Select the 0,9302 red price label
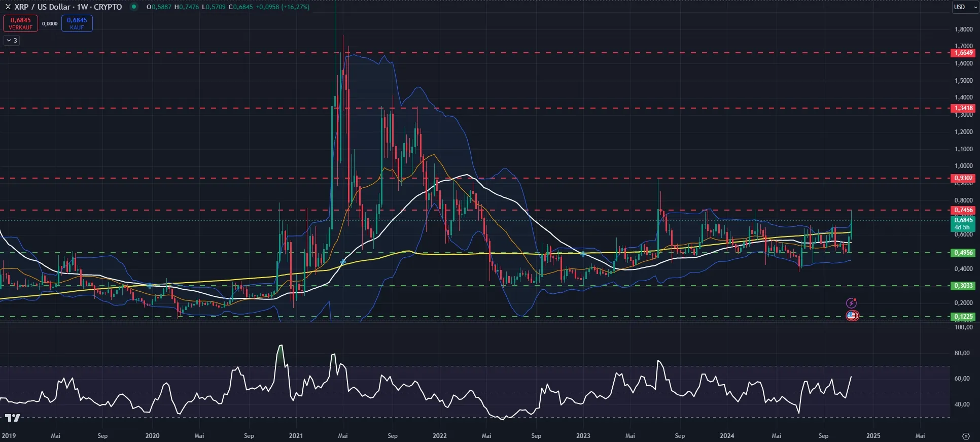 pos(963,178)
